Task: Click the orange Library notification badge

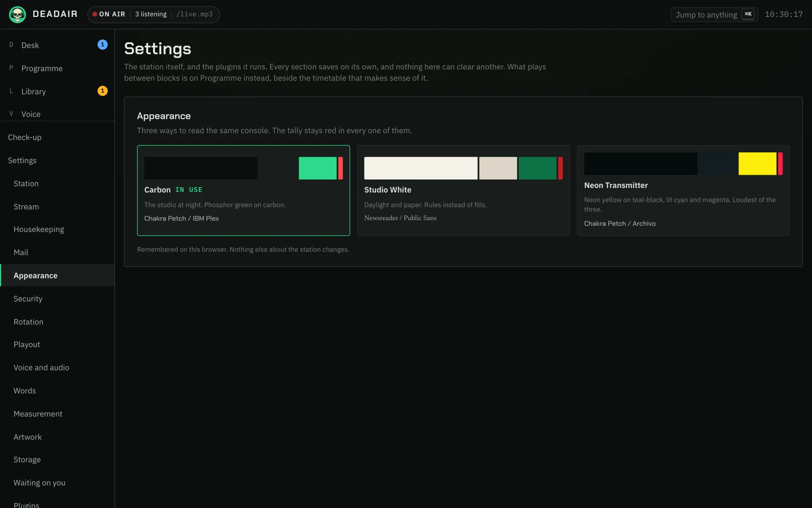Action: (x=102, y=91)
